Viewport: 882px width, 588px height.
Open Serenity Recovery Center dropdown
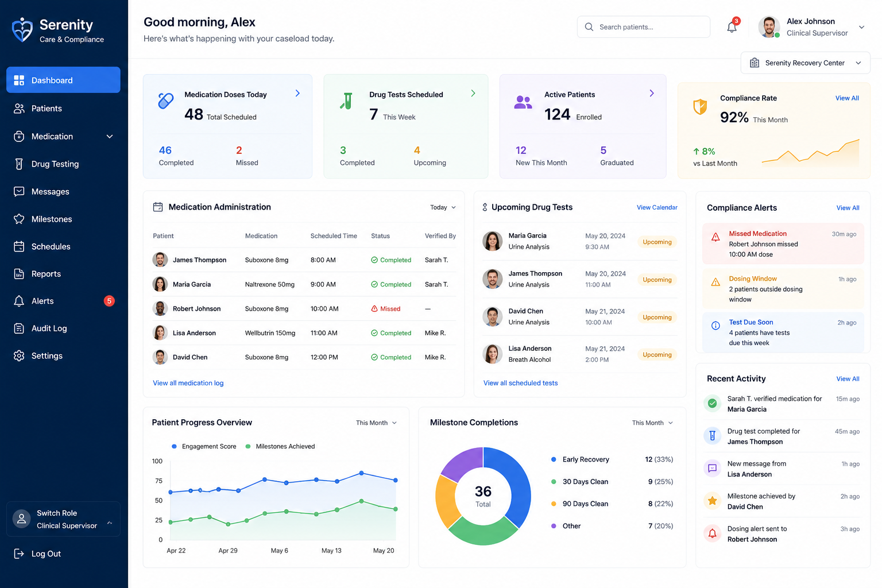point(805,63)
